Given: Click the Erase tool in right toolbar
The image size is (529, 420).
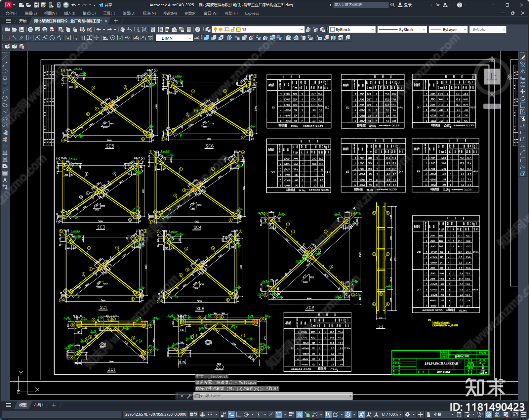Looking at the screenshot, I should pos(523,58).
